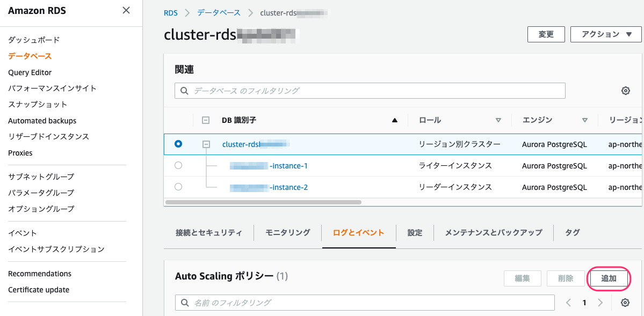Click the リーダーインスタンス role cell
The width and height of the screenshot is (644, 316).
pos(455,187)
